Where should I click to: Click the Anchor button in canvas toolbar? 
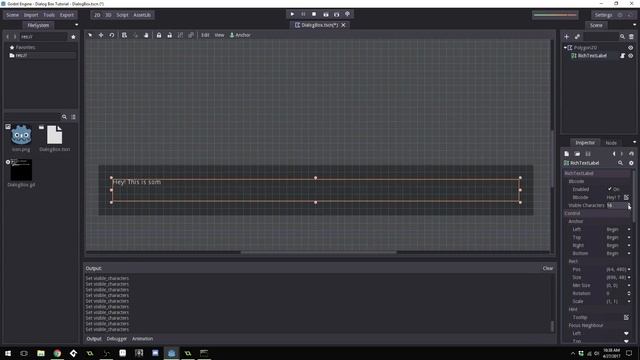tap(240, 35)
